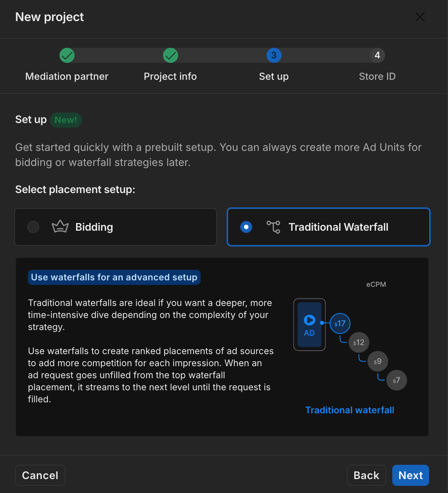Select the Traditional Waterfall radio button
The image size is (448, 493).
246,227
